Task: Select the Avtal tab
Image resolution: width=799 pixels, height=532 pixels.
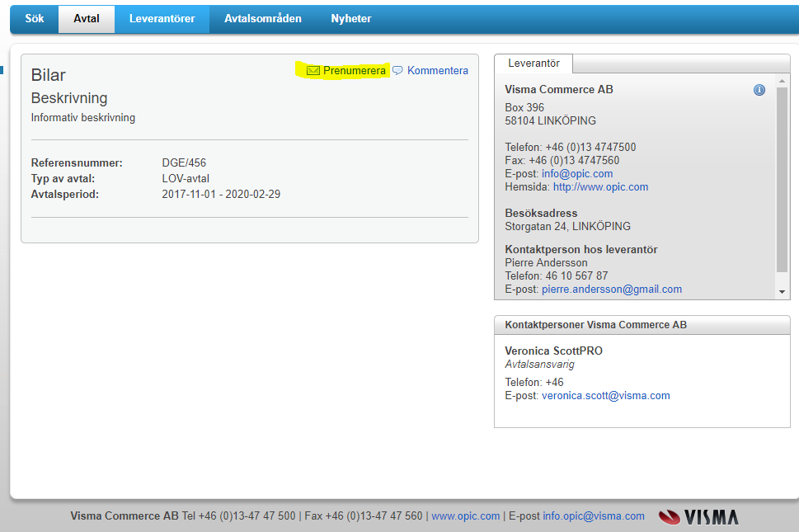Action: 86,19
